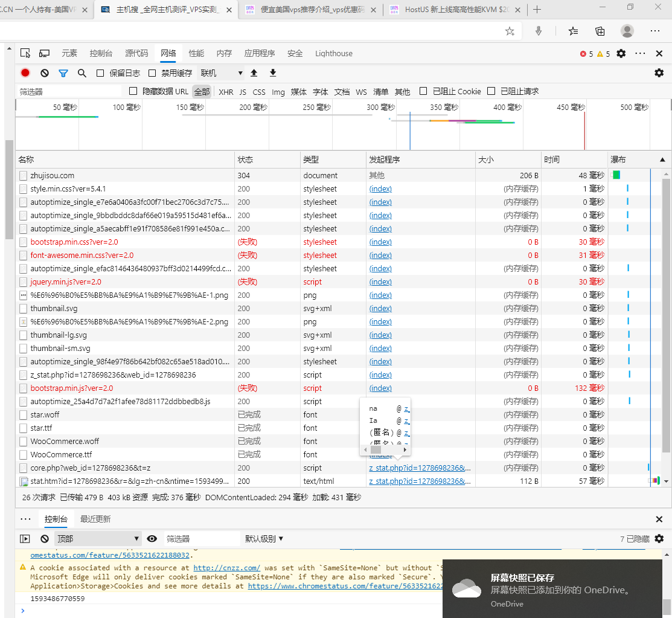
Task: Switch to the 性能 panel tab
Action: click(196, 54)
